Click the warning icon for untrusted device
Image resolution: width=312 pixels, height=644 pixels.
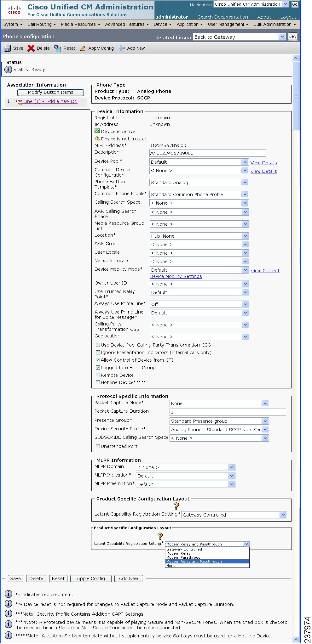coord(97,138)
